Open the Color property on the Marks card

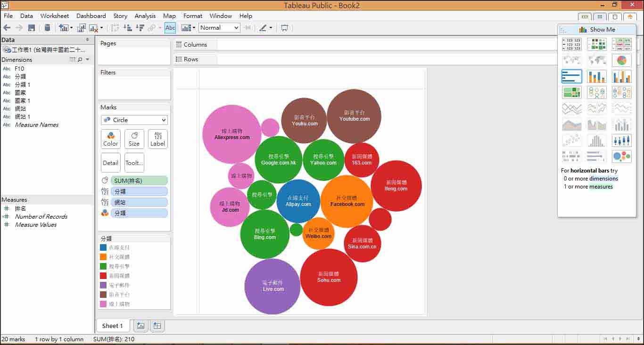click(x=110, y=139)
